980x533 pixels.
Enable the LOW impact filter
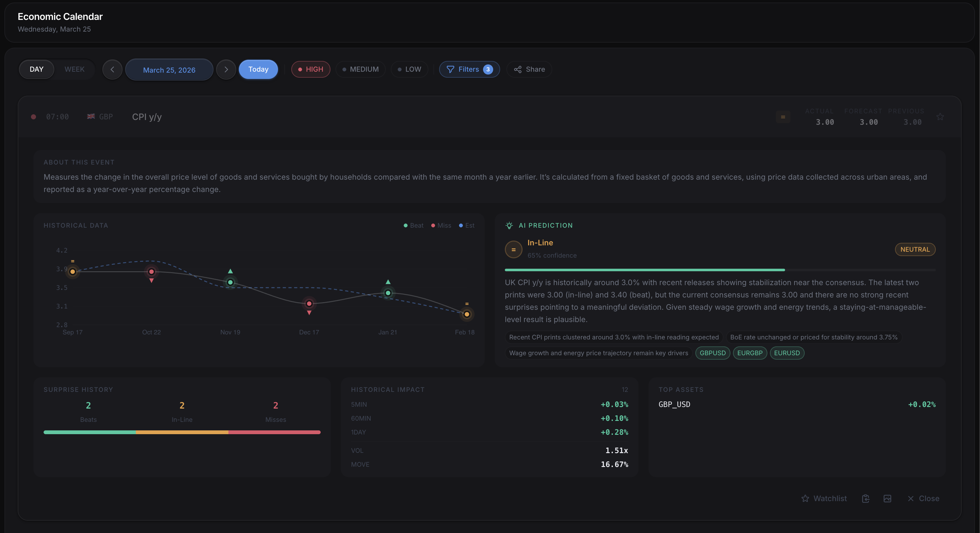pos(409,69)
